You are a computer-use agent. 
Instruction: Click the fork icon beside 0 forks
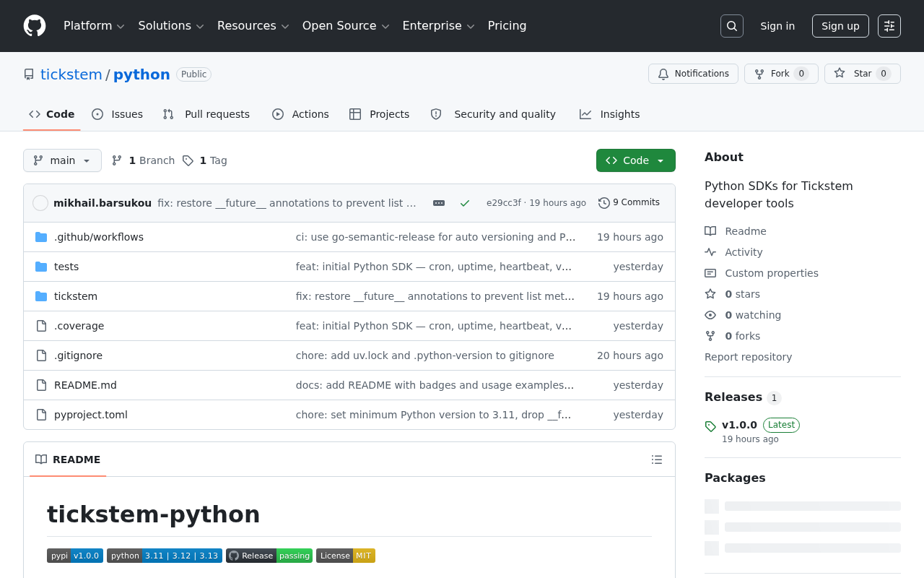[x=710, y=336]
